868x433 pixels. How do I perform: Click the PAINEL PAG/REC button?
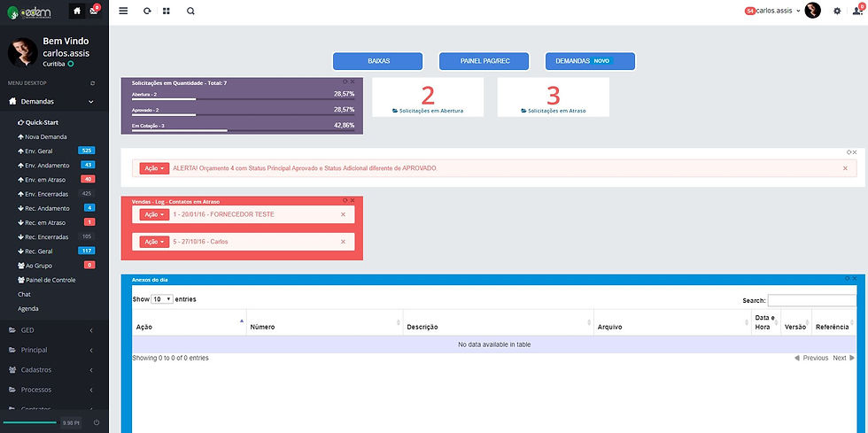484,61
